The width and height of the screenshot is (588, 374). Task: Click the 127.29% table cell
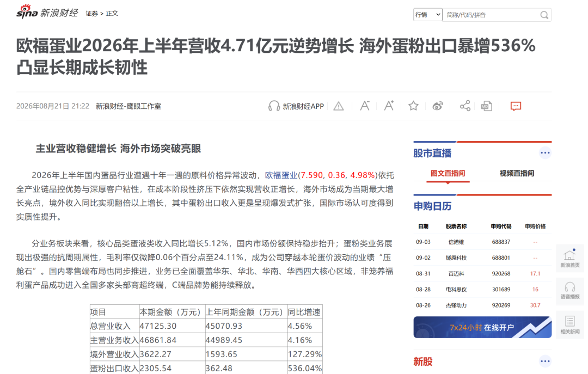[x=304, y=354]
